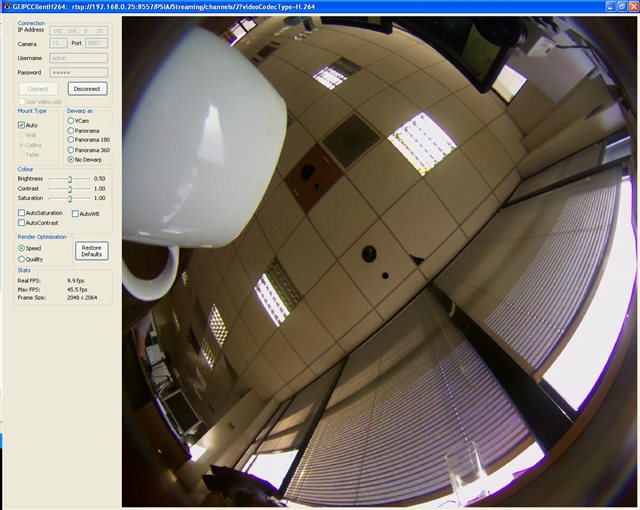The width and height of the screenshot is (640, 510).
Task: Click Restore Defaults button
Action: tap(91, 251)
